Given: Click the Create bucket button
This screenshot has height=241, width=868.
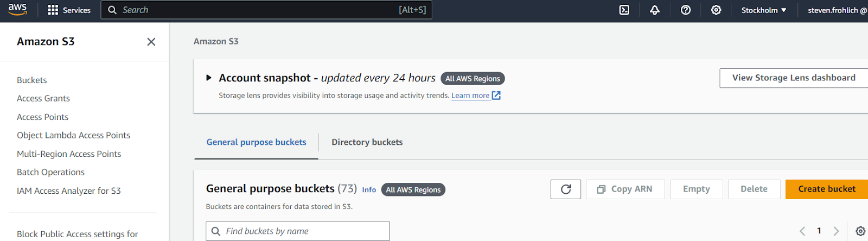Looking at the screenshot, I should (827, 189).
